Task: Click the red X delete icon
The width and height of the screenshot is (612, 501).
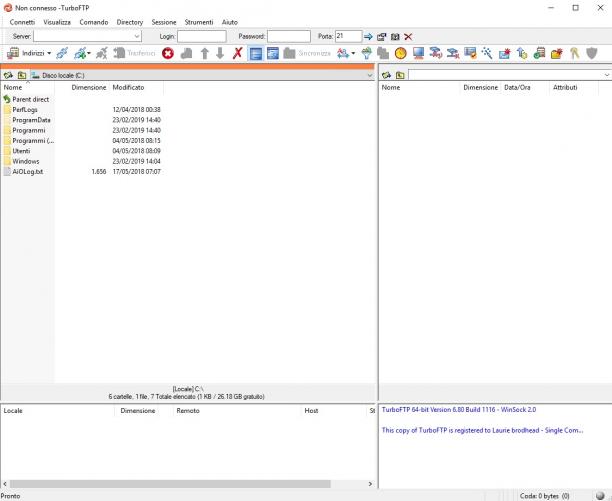Action: (x=238, y=53)
